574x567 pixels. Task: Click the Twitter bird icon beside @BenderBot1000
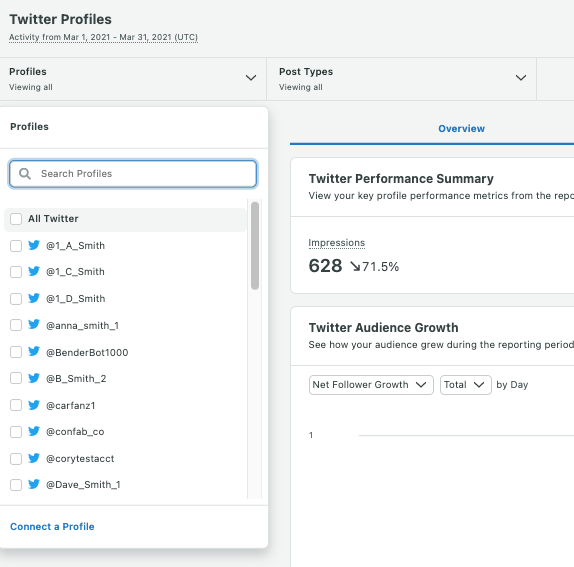(x=34, y=352)
